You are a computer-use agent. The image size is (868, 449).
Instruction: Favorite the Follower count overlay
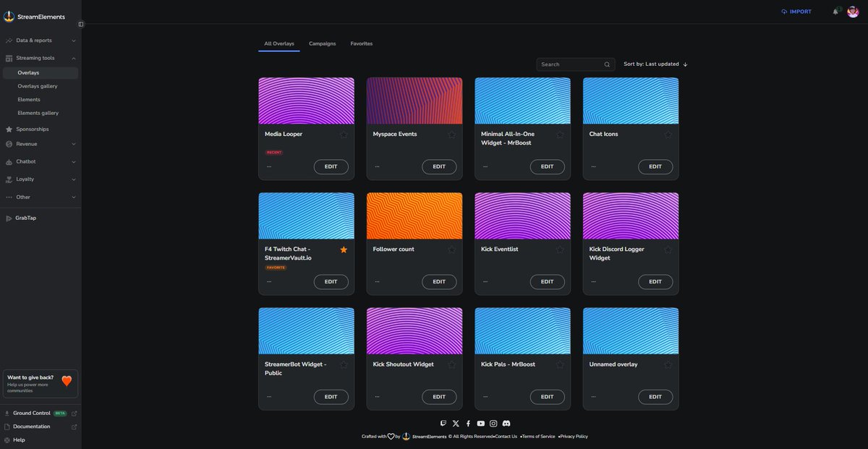click(452, 249)
